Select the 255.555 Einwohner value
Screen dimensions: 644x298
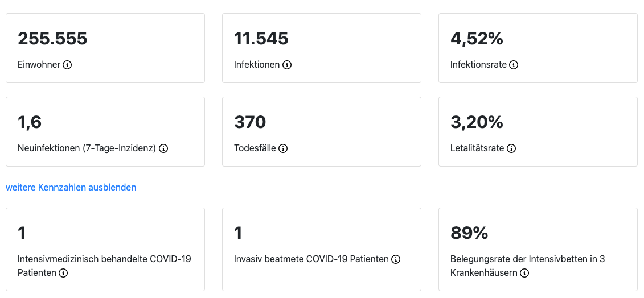(x=52, y=39)
